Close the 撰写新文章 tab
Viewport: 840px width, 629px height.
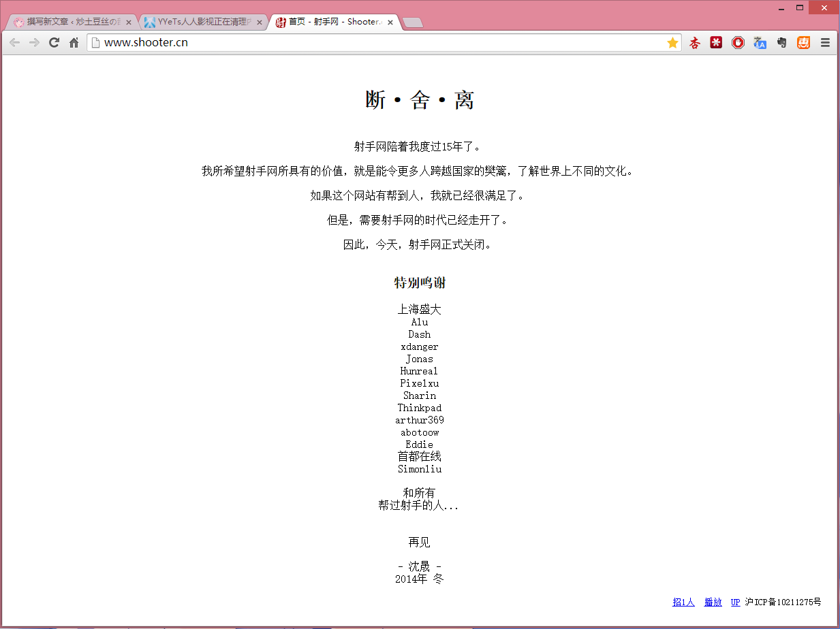[x=129, y=22]
